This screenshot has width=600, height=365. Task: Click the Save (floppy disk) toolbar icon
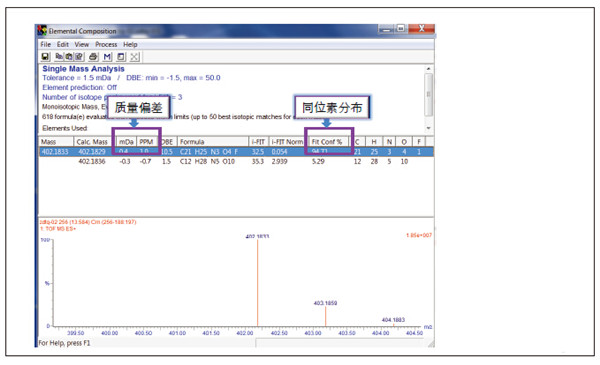click(45, 57)
